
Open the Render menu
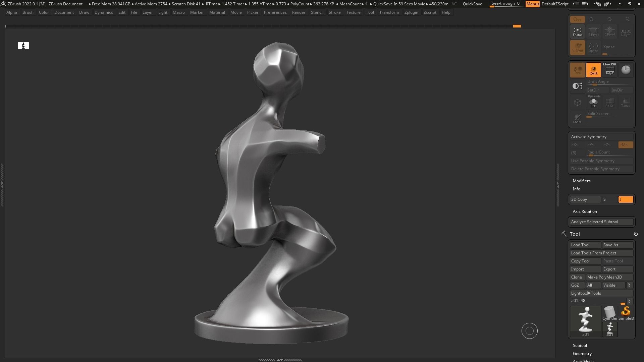(x=299, y=12)
